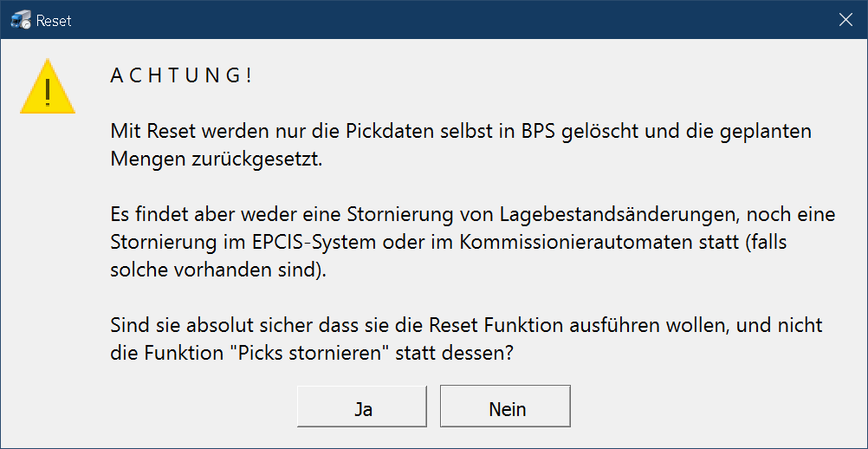The image size is (868, 449).
Task: Click the text "solche vorhanden sind)."
Action: [x=220, y=270]
